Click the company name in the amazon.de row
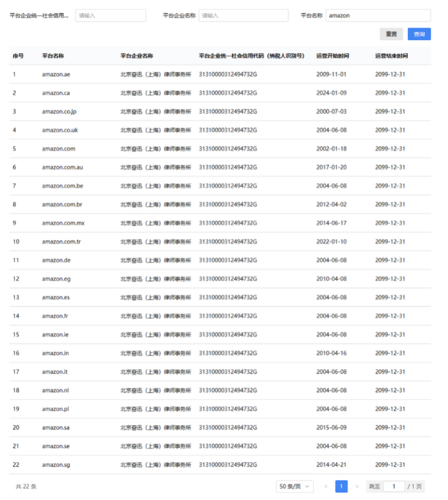The width and height of the screenshot is (448, 500). pyautogui.click(x=155, y=260)
